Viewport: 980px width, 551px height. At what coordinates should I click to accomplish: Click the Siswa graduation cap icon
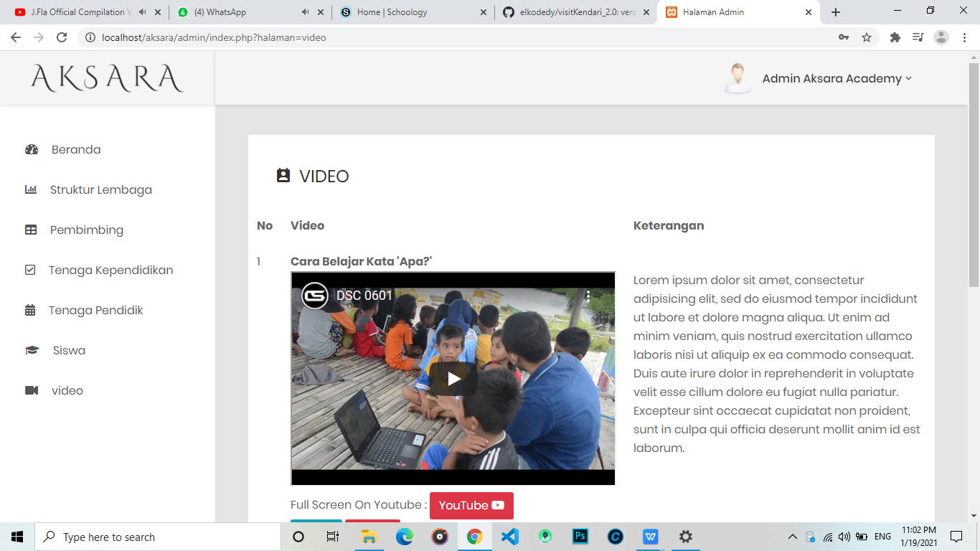coord(30,350)
